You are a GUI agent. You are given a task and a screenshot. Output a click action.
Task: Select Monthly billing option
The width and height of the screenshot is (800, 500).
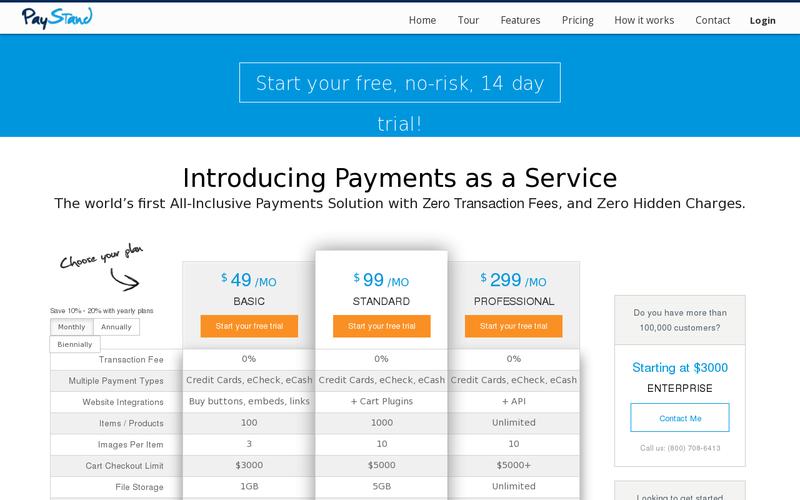pyautogui.click(x=72, y=327)
